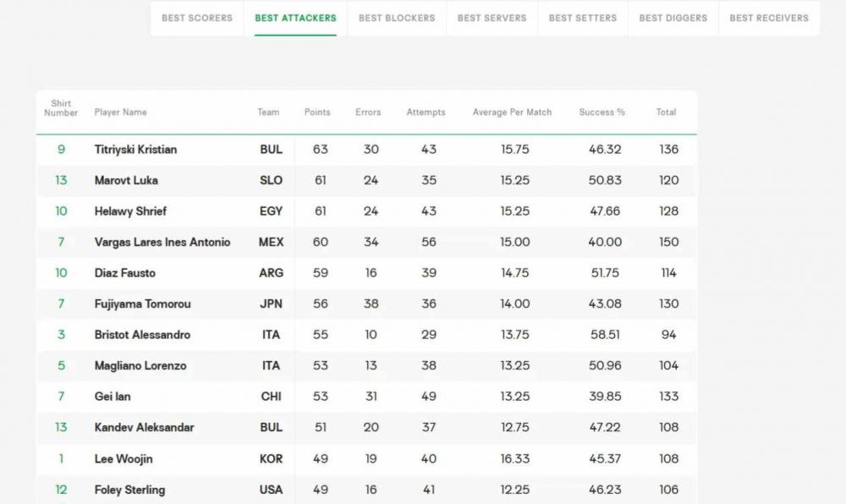Sort by the Success % column header

(602, 112)
